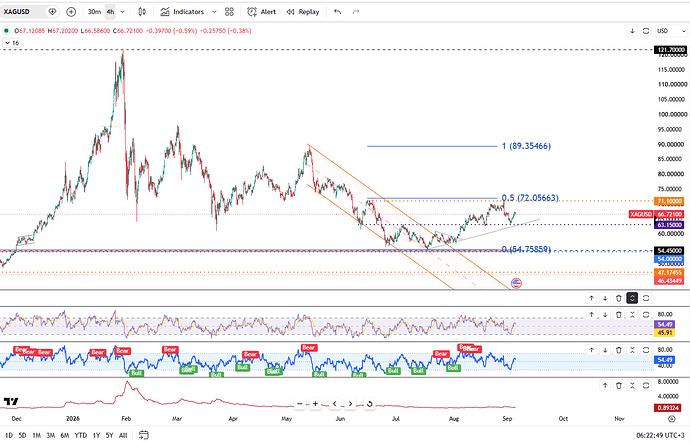Click the maximize icon next to USD selector

[x=646, y=31]
